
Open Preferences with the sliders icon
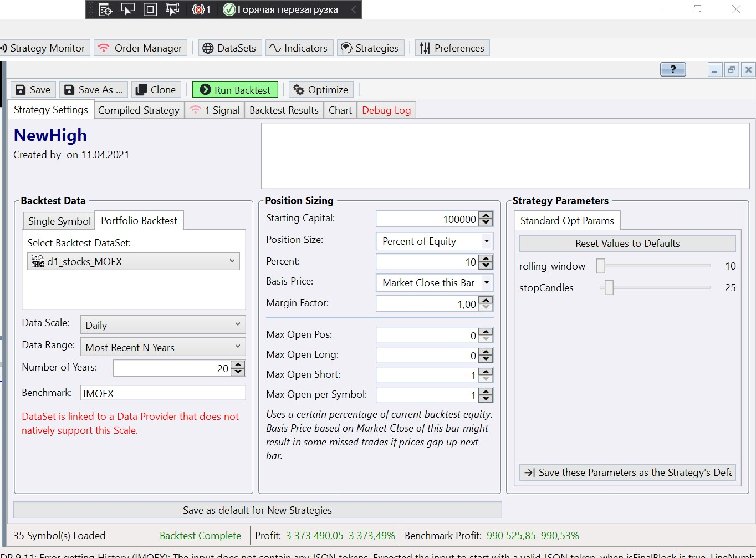point(425,48)
